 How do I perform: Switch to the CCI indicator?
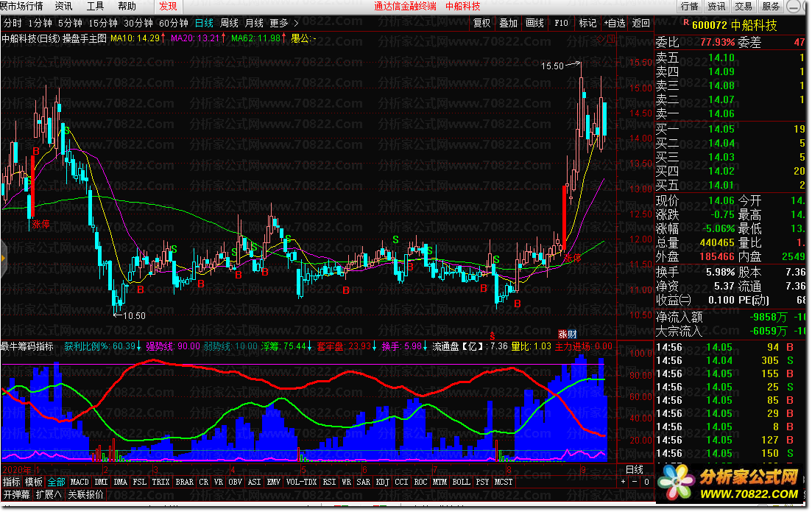[401, 483]
